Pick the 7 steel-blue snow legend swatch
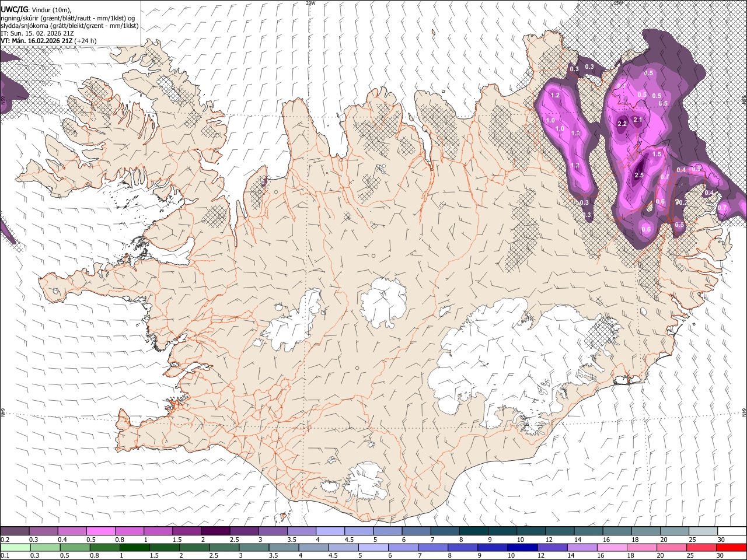 (445, 531)
